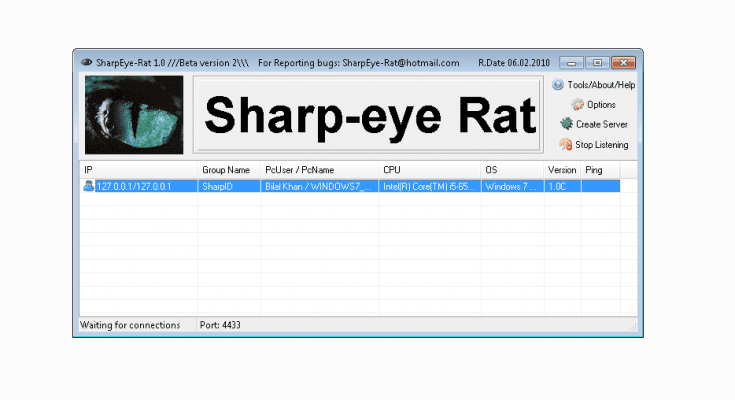This screenshot has height=400, width=735.
Task: Click the Sharp-eye Rat banner
Action: coord(370,116)
